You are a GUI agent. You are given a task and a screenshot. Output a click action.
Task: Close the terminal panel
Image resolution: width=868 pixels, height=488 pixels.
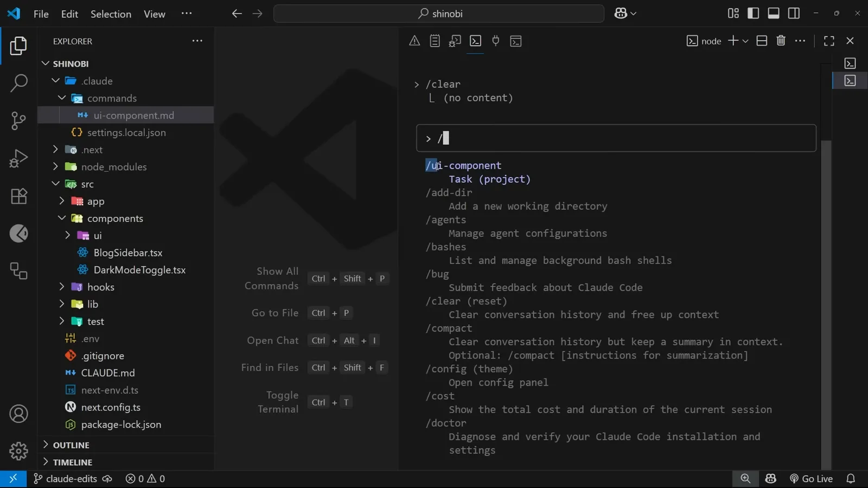click(850, 41)
